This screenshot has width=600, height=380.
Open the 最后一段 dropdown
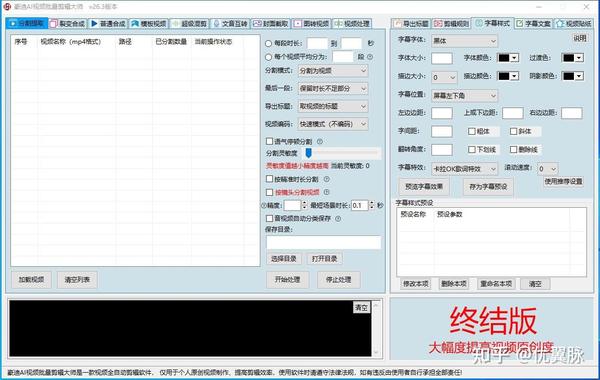coord(333,88)
